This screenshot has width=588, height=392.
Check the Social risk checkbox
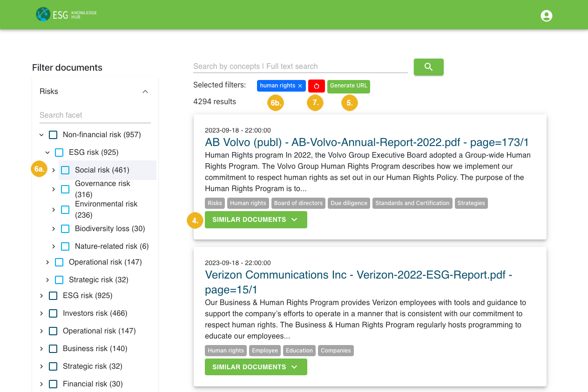point(65,170)
